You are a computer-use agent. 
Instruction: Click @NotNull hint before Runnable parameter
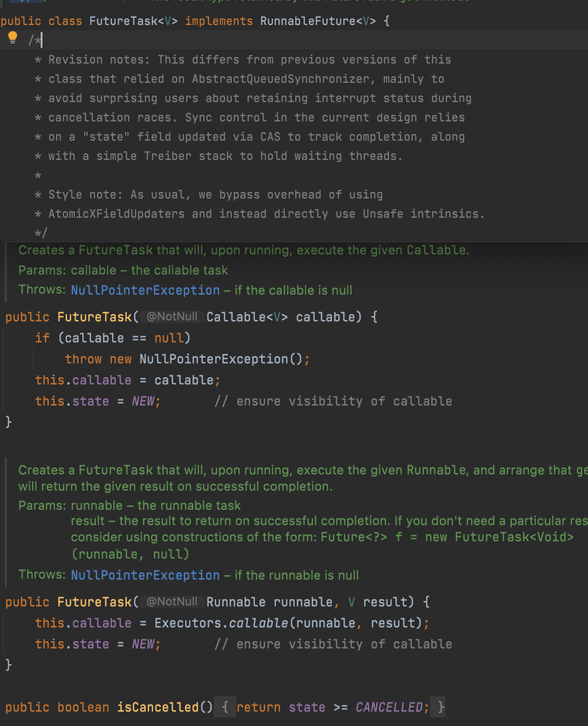click(x=172, y=602)
